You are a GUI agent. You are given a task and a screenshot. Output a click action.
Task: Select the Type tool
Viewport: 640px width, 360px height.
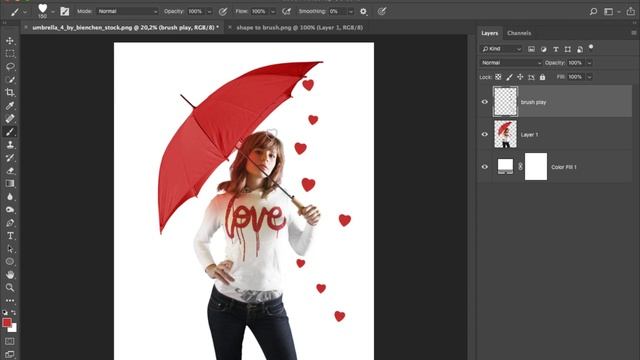click(x=10, y=236)
